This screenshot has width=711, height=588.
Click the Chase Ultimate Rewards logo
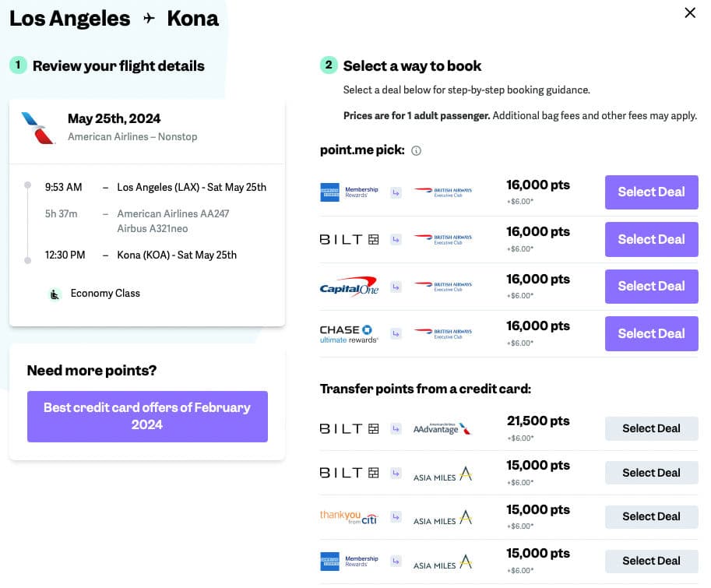coord(349,334)
